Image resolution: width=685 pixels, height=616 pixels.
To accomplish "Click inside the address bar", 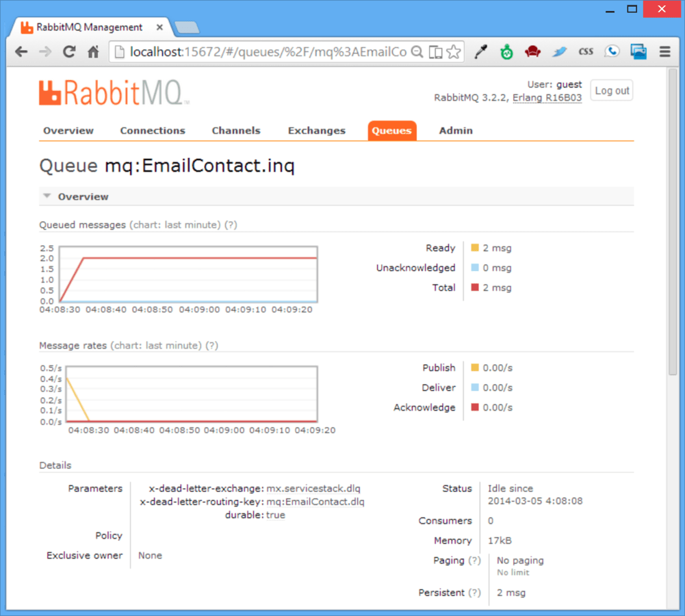I will click(274, 51).
